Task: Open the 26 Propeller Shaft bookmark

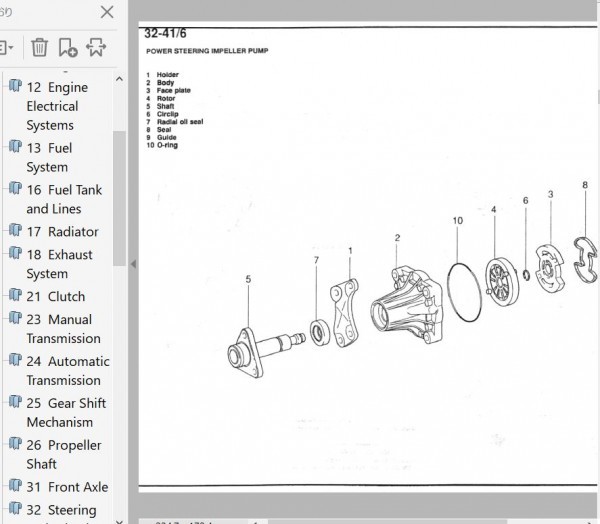Action: (64, 454)
